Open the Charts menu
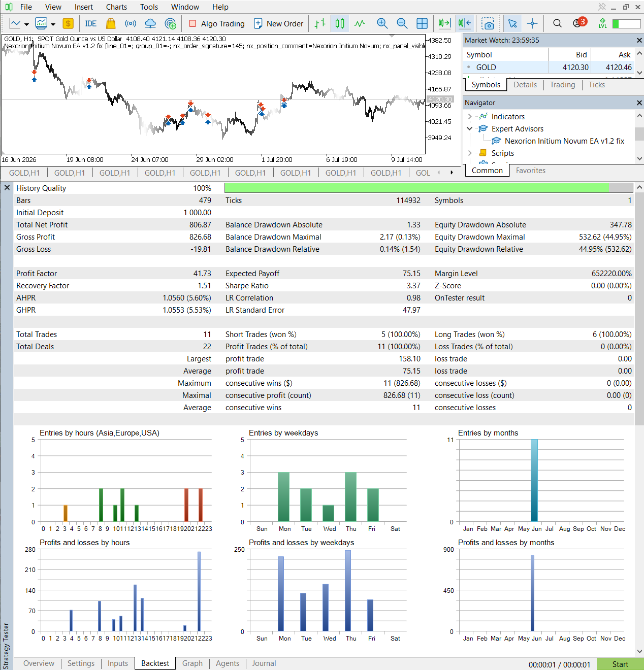This screenshot has height=670, width=644. pos(116,7)
